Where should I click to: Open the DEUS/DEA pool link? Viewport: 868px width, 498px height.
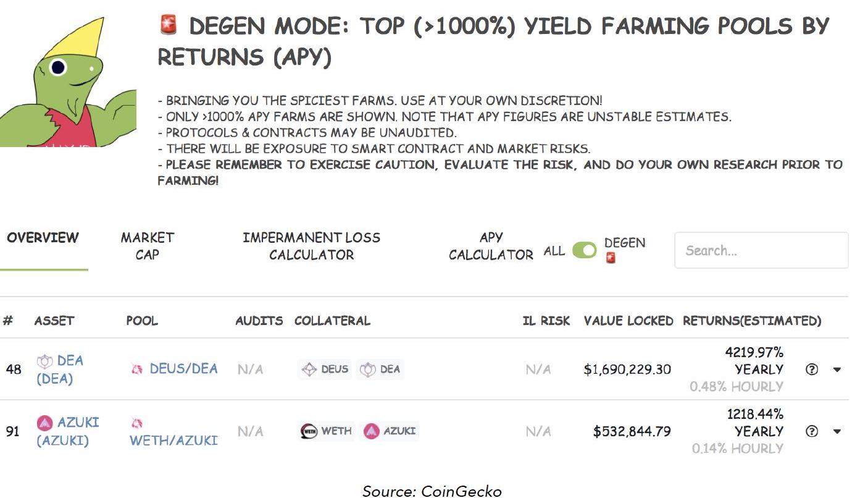click(x=183, y=369)
